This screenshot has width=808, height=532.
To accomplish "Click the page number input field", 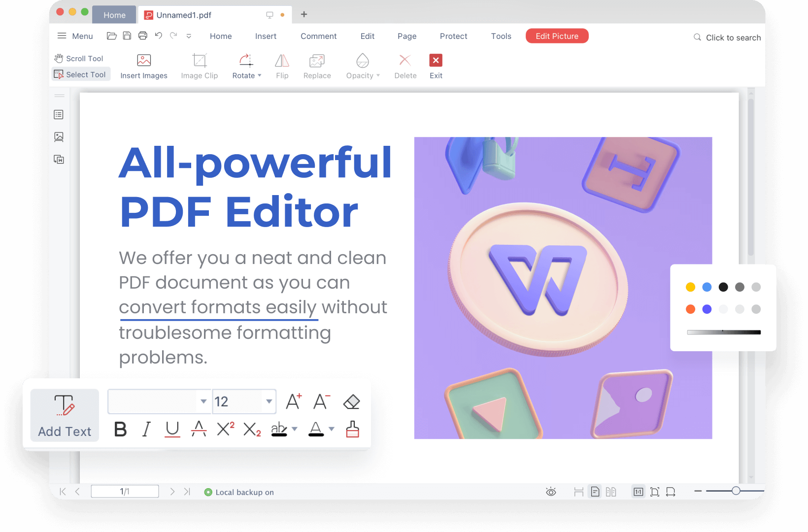I will coord(125,492).
